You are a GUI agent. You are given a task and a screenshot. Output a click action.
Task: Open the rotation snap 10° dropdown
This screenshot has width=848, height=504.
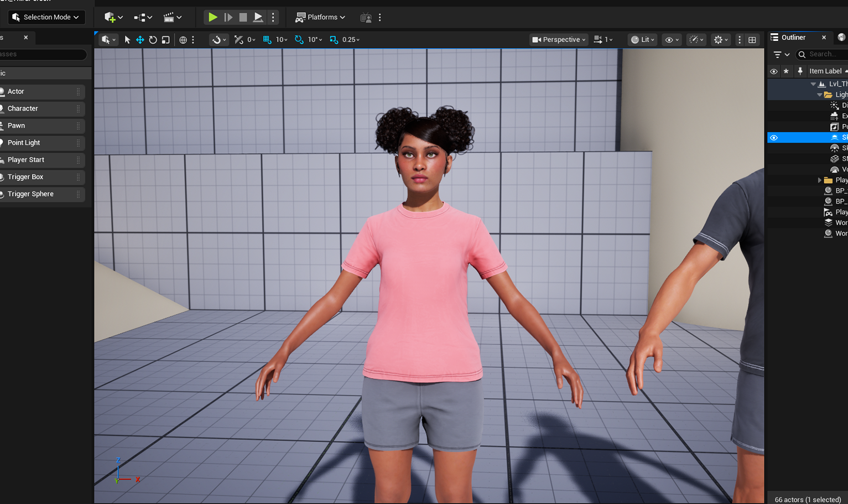315,39
